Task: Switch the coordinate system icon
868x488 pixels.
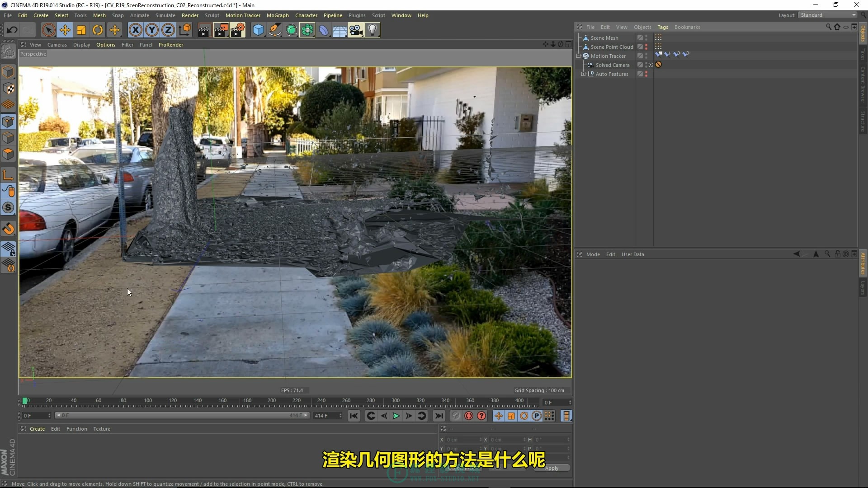Action: [x=184, y=30]
